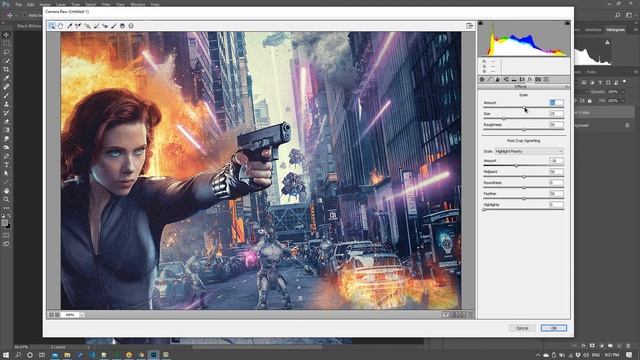Open Windows taskbar search
This screenshot has height=360, width=640.
pyautogui.click(x=18, y=355)
